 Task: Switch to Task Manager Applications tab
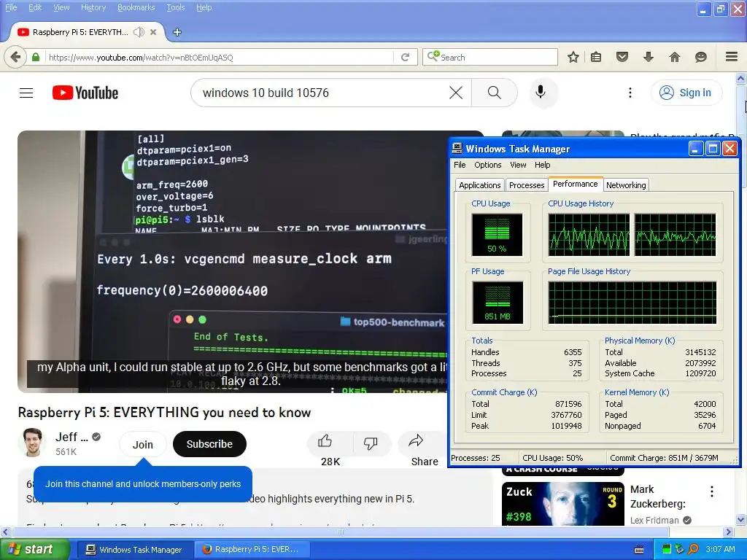480,185
